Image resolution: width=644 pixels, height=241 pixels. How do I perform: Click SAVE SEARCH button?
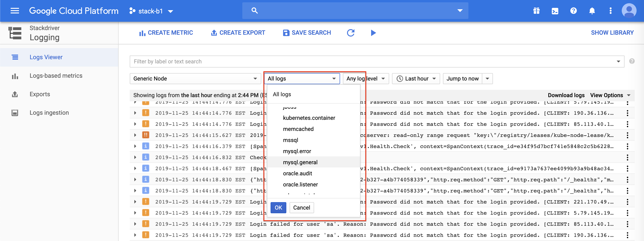307,33
